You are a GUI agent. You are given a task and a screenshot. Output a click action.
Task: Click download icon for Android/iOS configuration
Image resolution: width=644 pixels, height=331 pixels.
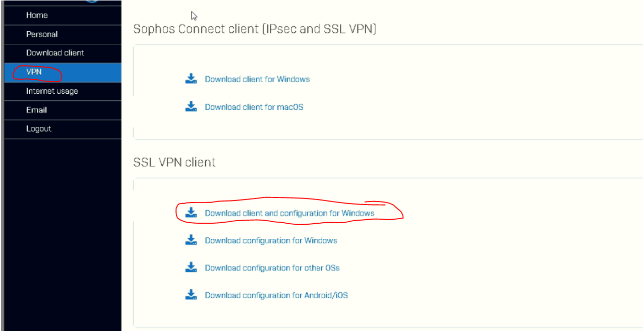coord(191,295)
